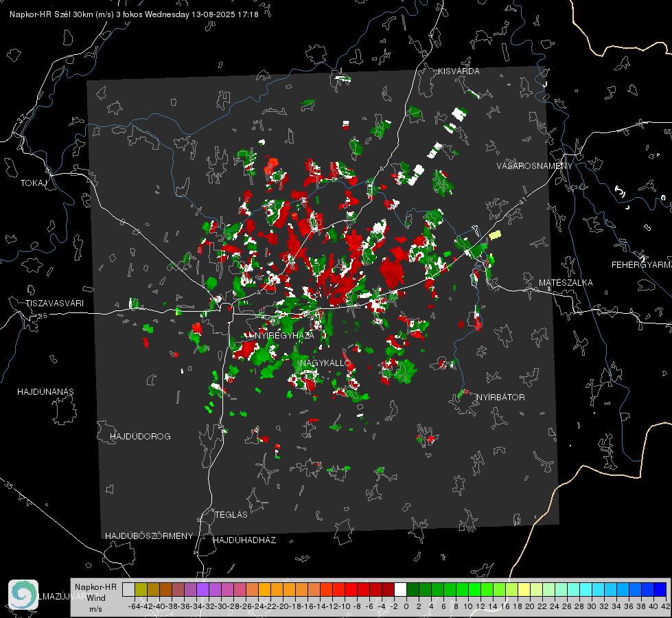672x618 pixels.
Task: Click the MÁTÉSZALKA town label
Action: (566, 283)
